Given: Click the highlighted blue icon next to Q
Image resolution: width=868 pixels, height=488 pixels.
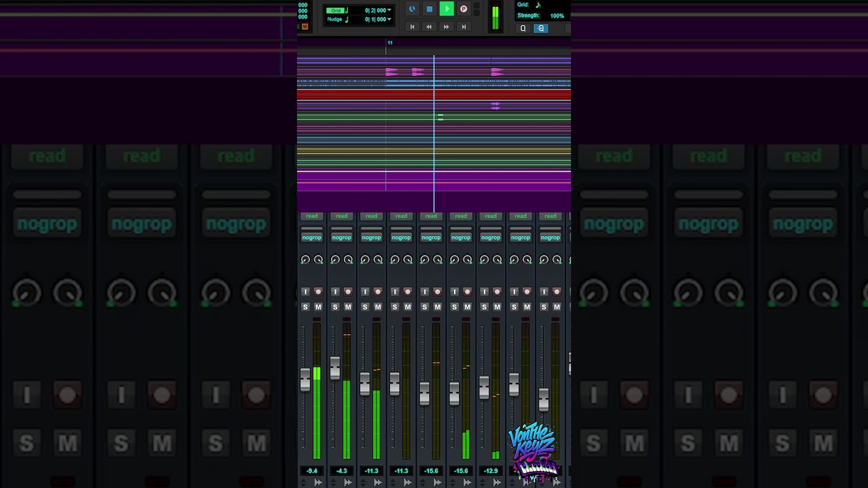Looking at the screenshot, I should [x=540, y=28].
